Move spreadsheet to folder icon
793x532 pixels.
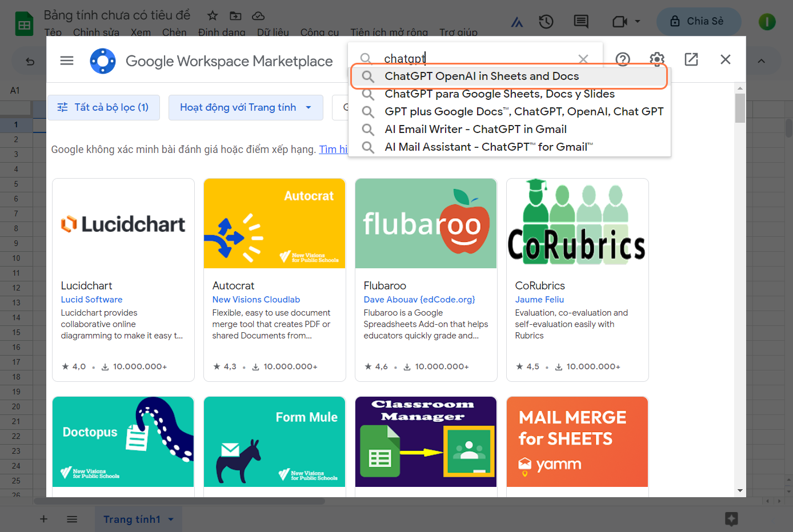click(x=235, y=15)
